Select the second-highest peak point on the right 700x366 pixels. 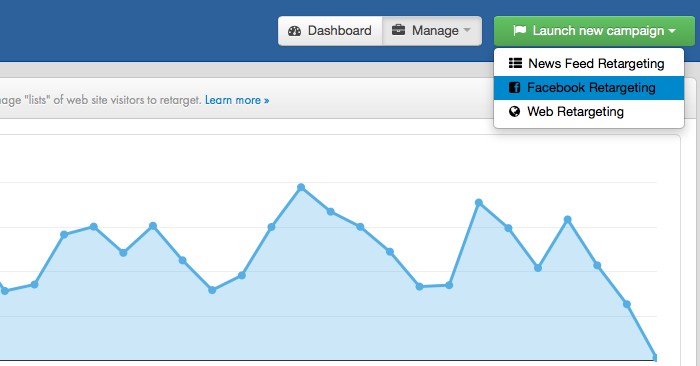[479, 203]
